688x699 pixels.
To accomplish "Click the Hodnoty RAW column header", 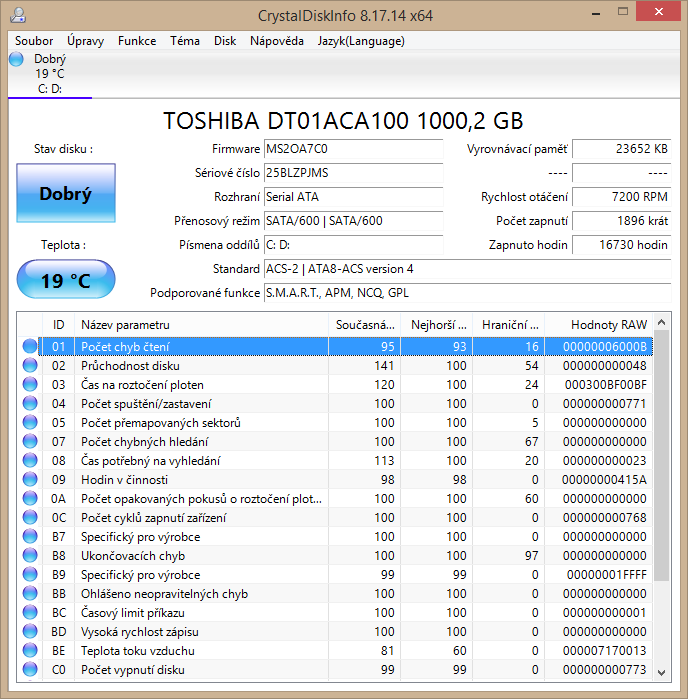I will [608, 325].
